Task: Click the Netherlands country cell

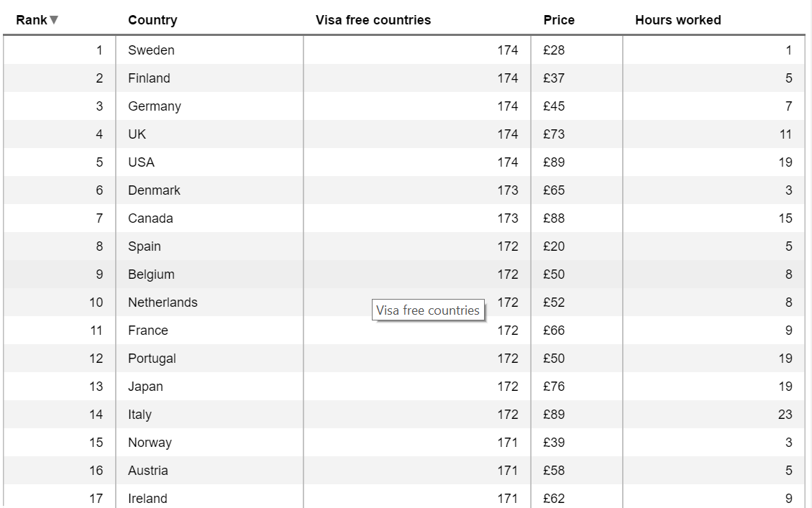Action: [x=163, y=303]
